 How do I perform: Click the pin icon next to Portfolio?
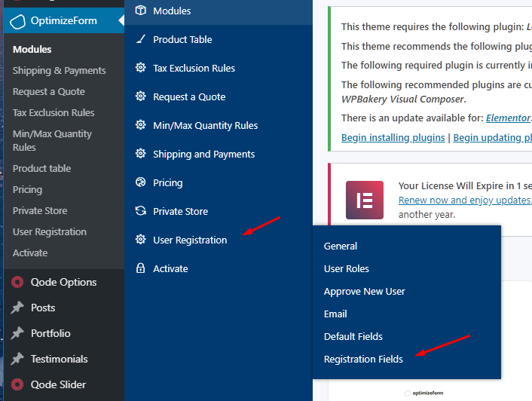click(17, 333)
